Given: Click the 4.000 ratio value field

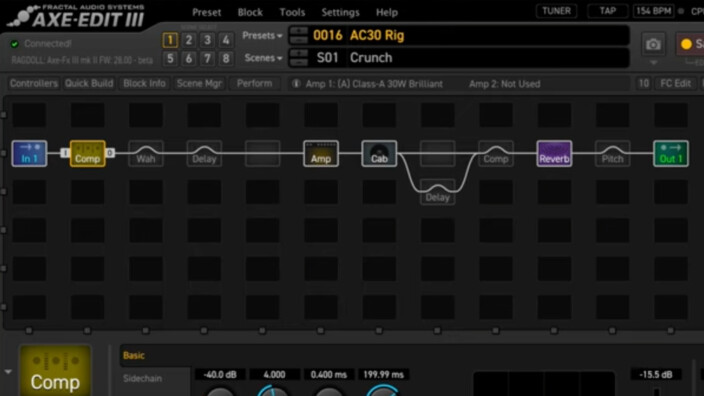Looking at the screenshot, I should pyautogui.click(x=274, y=374).
